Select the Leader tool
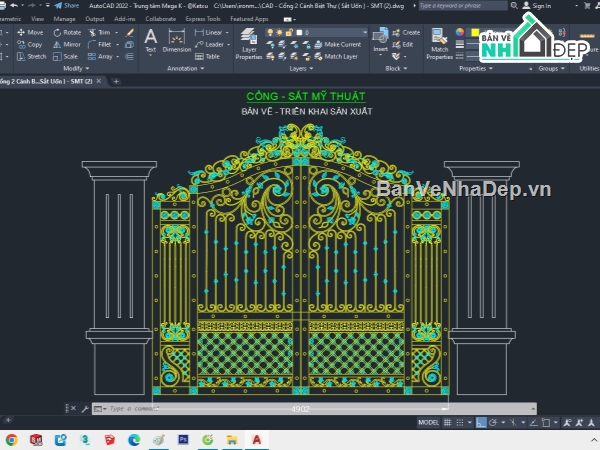 [209, 44]
